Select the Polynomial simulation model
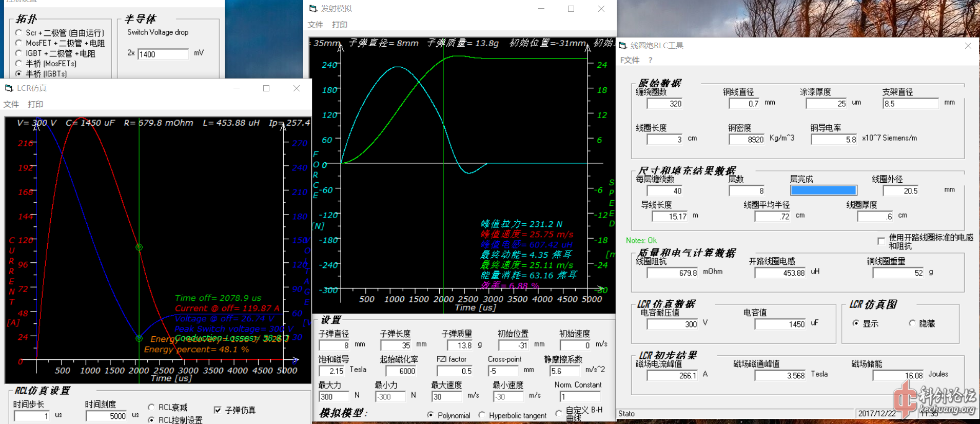 430,415
